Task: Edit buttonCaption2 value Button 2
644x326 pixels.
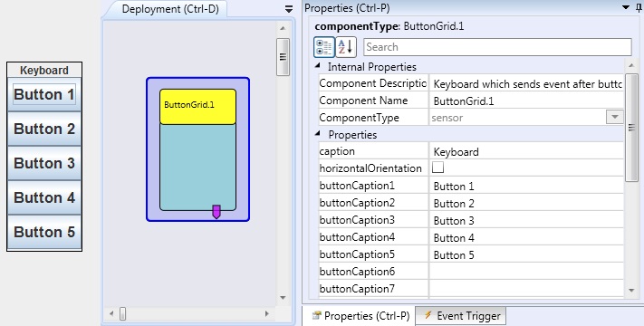Action: (x=526, y=203)
